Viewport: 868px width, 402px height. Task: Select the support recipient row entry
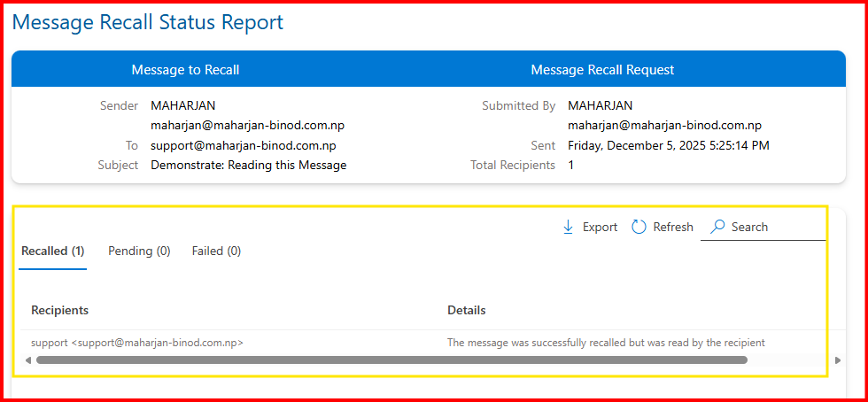click(137, 343)
